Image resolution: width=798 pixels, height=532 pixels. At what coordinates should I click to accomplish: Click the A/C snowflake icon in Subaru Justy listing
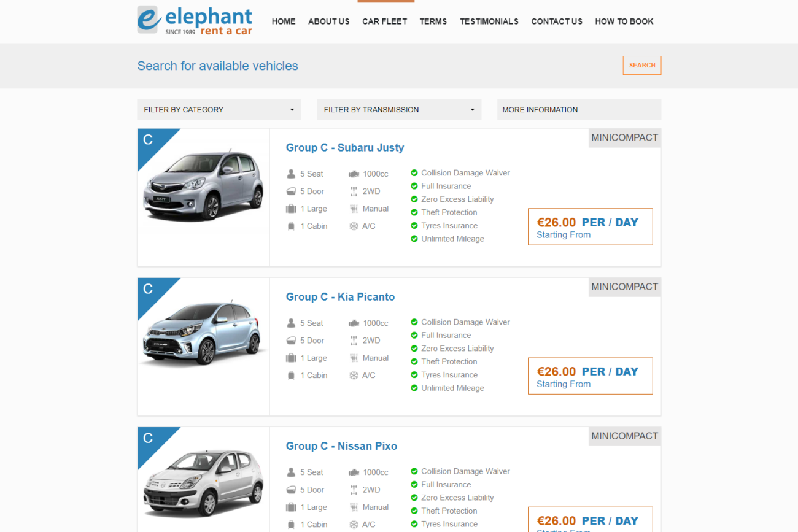click(x=354, y=226)
